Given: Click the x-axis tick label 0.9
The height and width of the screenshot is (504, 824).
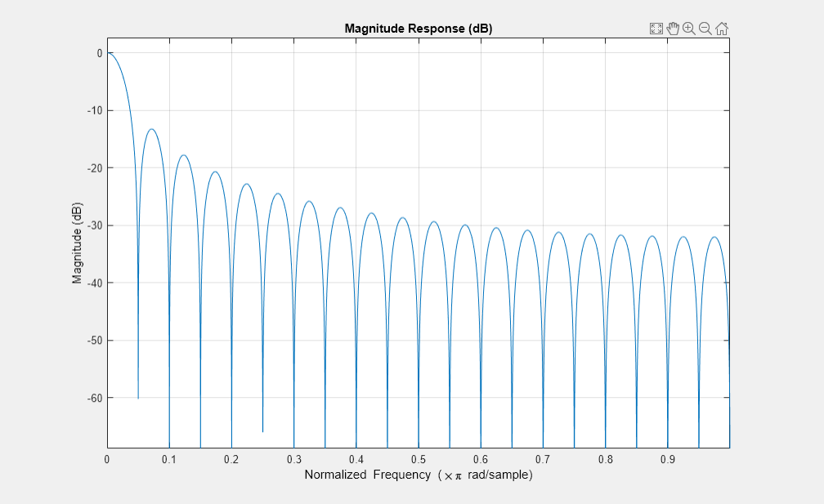Looking at the screenshot, I should tap(667, 459).
